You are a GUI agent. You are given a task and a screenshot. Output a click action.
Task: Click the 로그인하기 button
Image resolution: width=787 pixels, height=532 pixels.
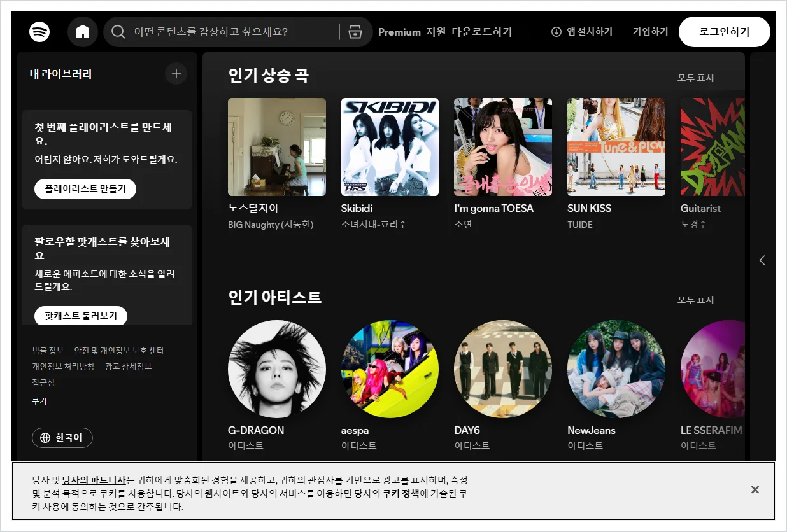click(x=725, y=32)
